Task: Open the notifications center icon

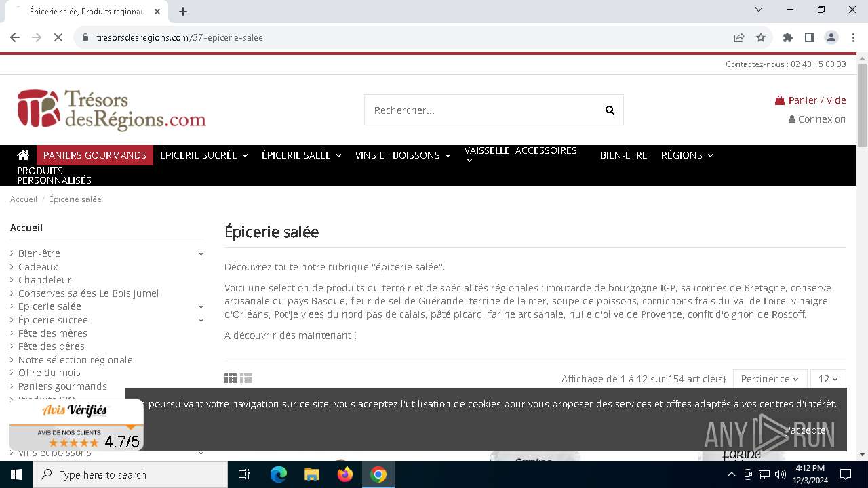Action: tap(846, 474)
